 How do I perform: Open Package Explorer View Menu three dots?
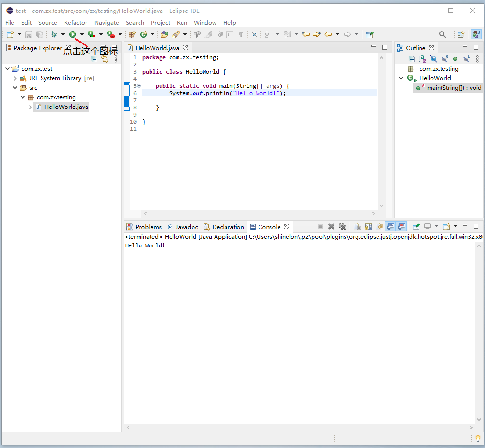[x=116, y=59]
